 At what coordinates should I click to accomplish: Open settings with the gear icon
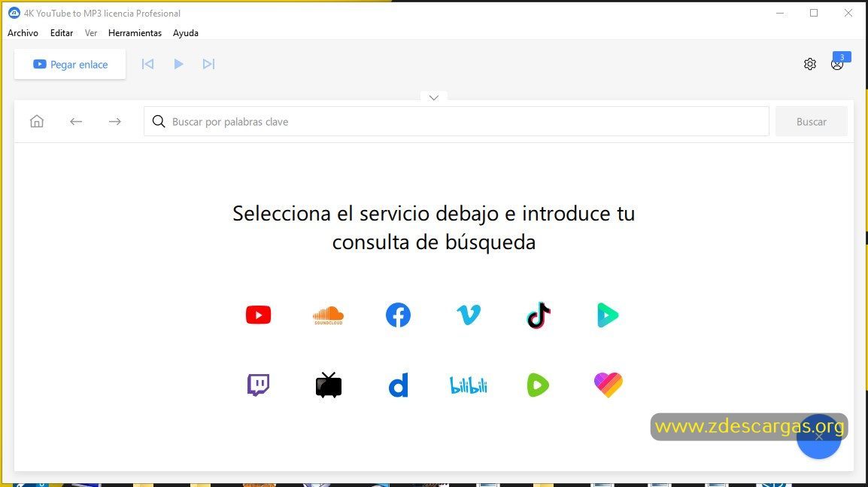click(810, 64)
